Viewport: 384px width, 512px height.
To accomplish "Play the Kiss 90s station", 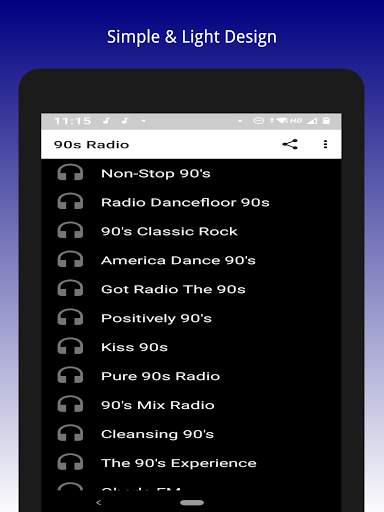I will click(191, 347).
